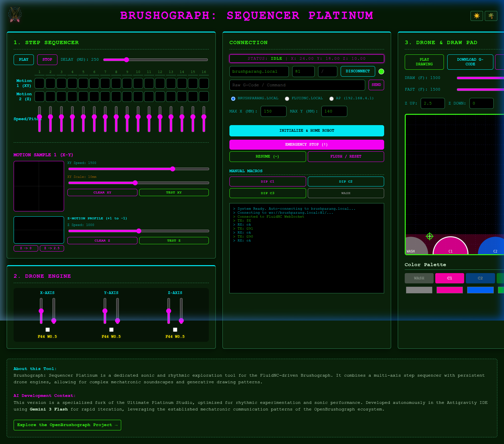The height and width of the screenshot is (444, 504).
Task: Click the crosshair marker in draw pad
Action: pos(430,236)
